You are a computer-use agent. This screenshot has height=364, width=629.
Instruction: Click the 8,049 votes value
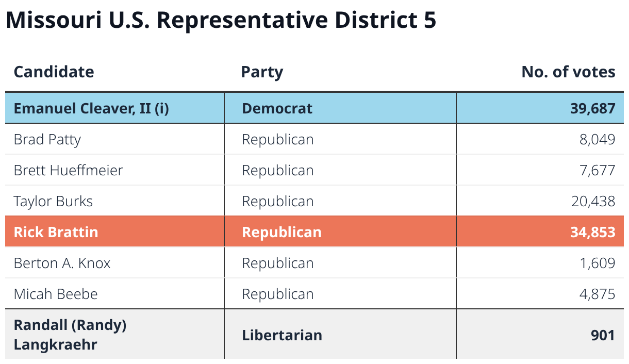pyautogui.click(x=597, y=140)
